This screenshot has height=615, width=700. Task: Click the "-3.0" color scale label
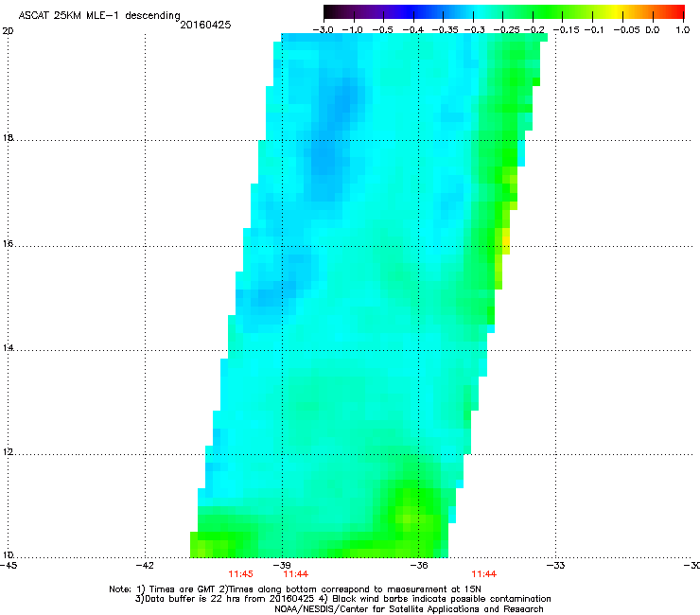(323, 30)
